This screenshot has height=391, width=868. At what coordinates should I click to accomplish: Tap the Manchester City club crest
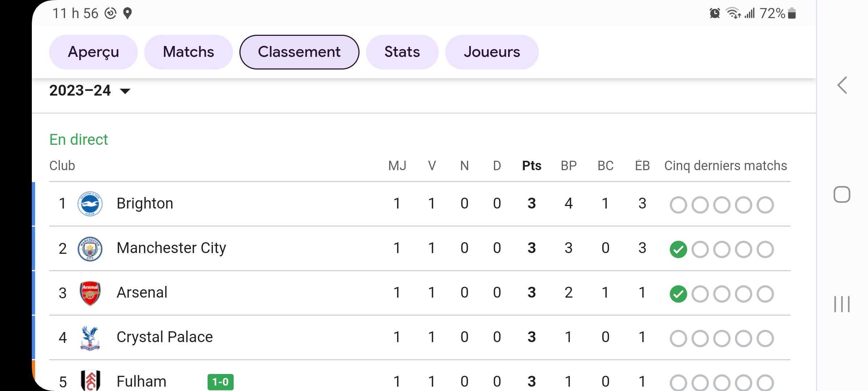pyautogui.click(x=90, y=249)
